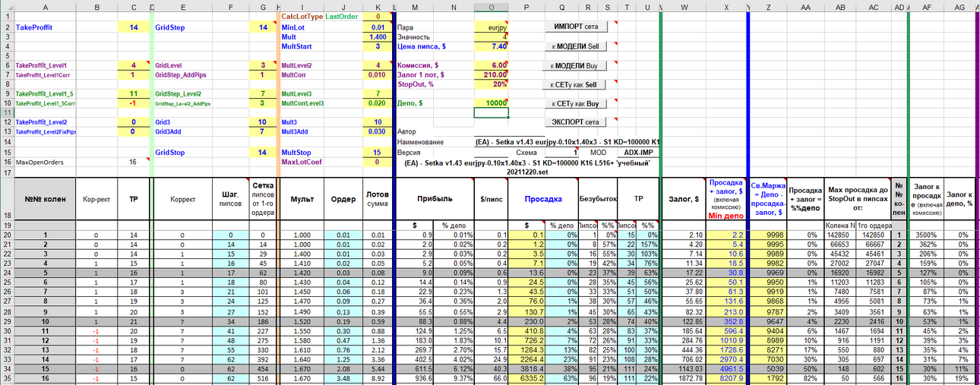This screenshot has height=385, width=980.
Task: Click the №№ колен table header
Action: click(x=46, y=199)
